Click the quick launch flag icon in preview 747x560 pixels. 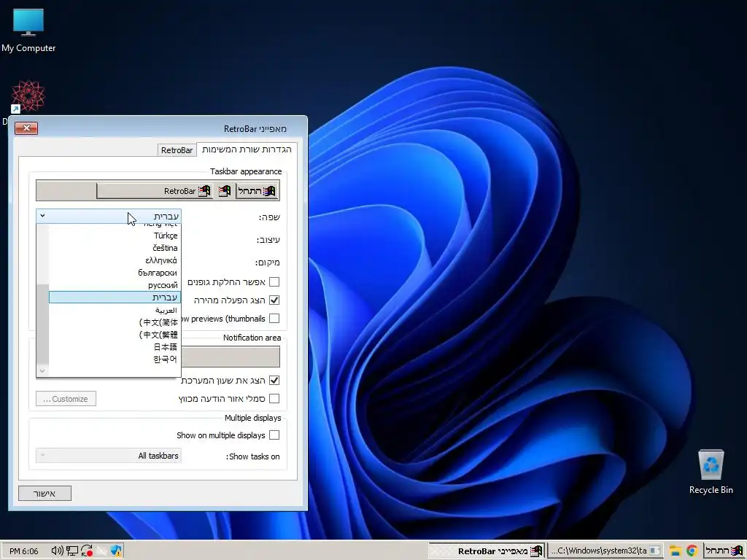[225, 191]
